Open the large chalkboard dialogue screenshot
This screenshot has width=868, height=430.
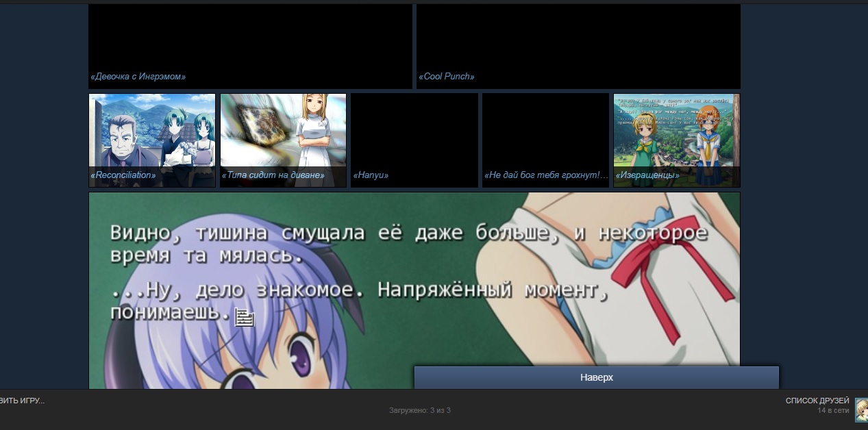(414, 290)
